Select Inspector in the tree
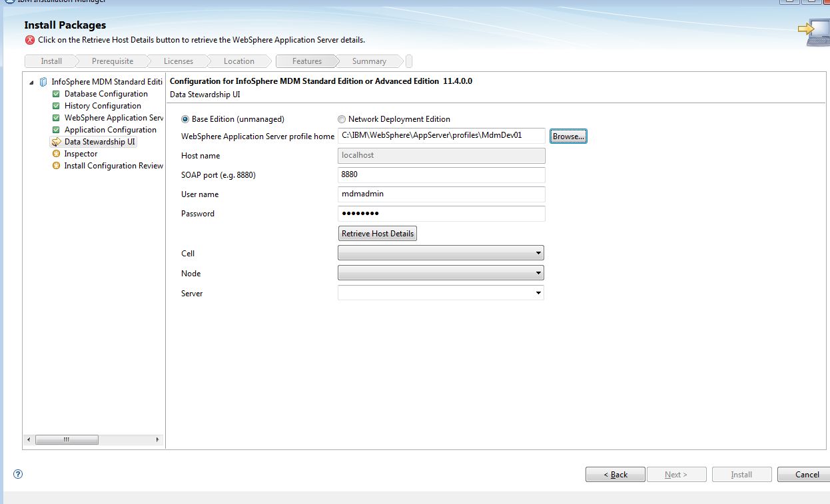830x504 pixels. 81,154
